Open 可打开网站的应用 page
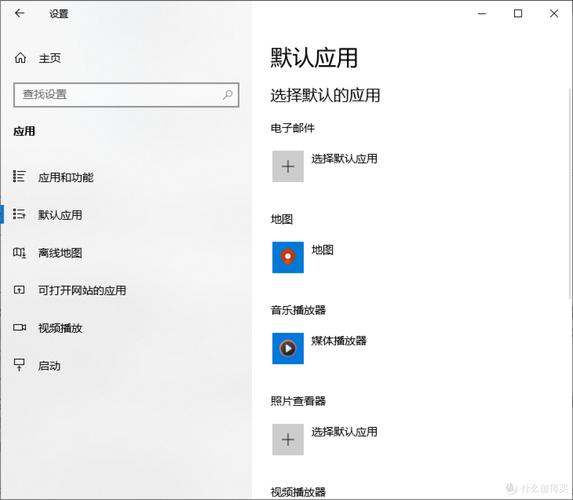This screenshot has width=573, height=500. point(82,291)
